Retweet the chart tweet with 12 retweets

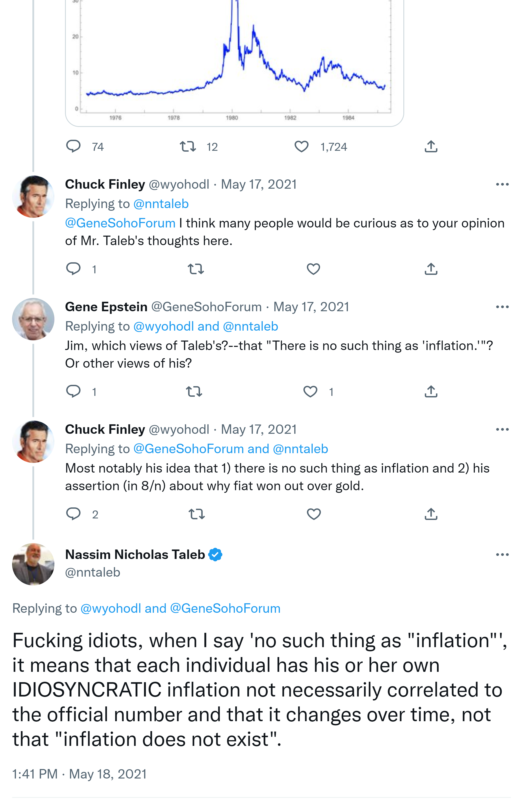point(188,147)
